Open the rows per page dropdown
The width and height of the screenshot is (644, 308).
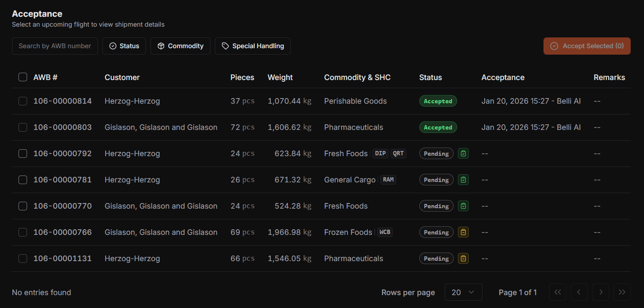click(463, 292)
